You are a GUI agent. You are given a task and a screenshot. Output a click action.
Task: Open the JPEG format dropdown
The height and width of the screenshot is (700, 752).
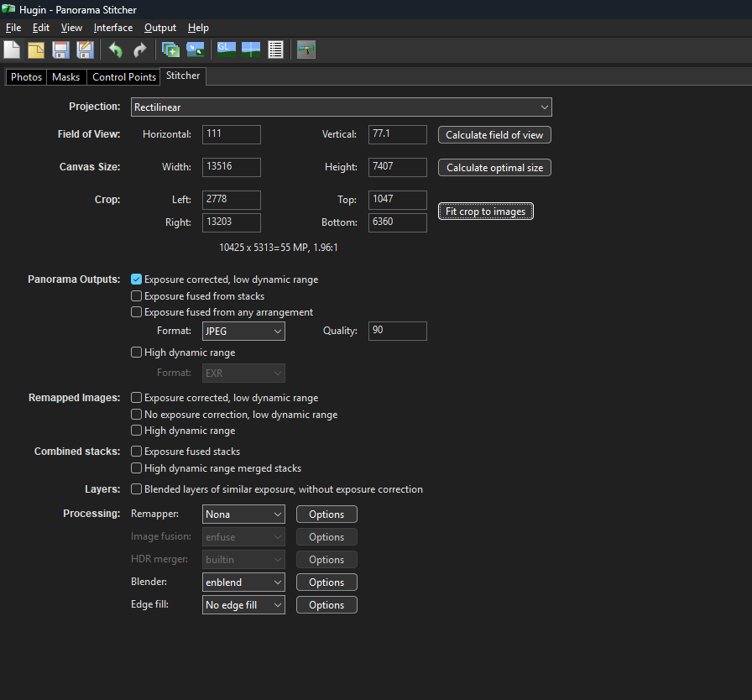243,332
